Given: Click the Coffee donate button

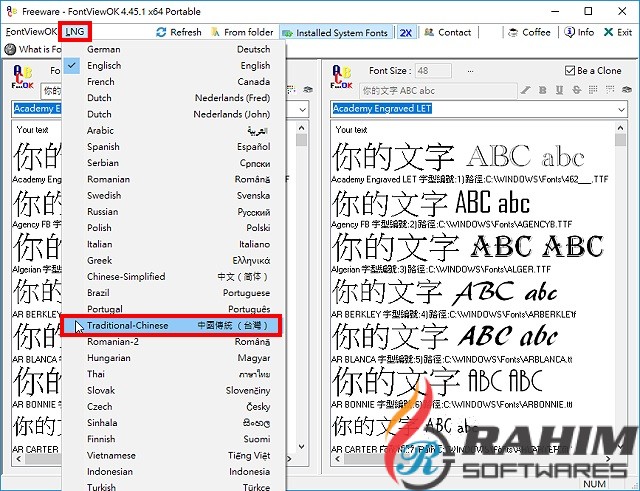Looking at the screenshot, I should pyautogui.click(x=529, y=32).
